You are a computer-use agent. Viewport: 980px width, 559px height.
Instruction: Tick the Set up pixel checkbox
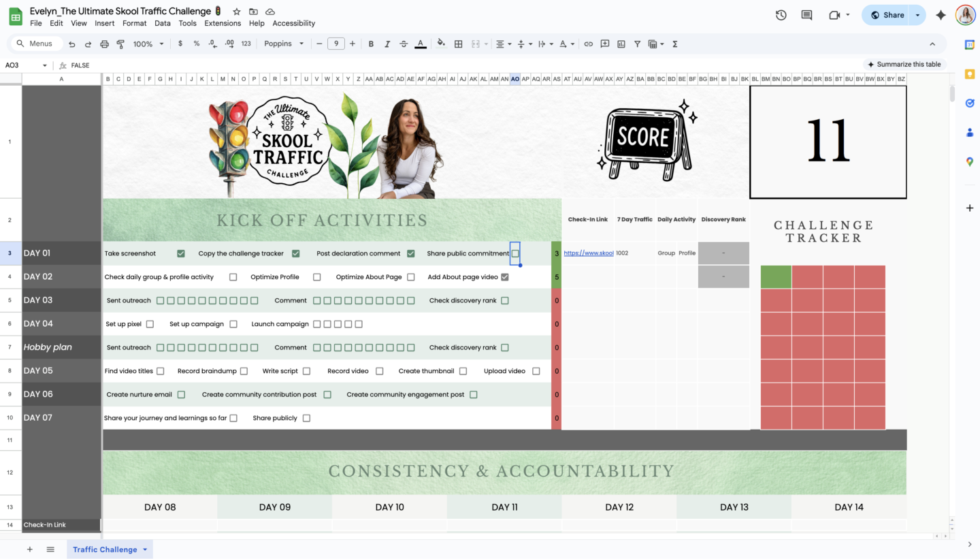(x=150, y=324)
